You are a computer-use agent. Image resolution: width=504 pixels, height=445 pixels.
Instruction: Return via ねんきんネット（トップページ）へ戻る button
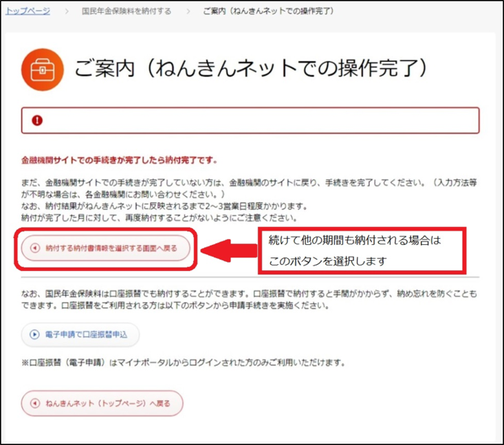[x=102, y=402]
